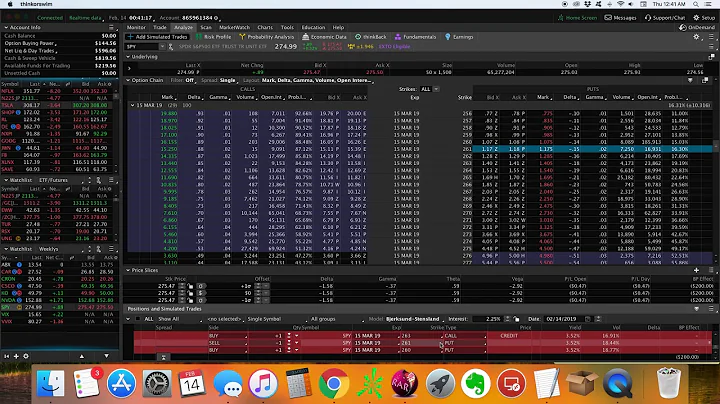Add a price slice with plus icon
Image resolution: width=720 pixels, height=404 pixels.
(696, 270)
